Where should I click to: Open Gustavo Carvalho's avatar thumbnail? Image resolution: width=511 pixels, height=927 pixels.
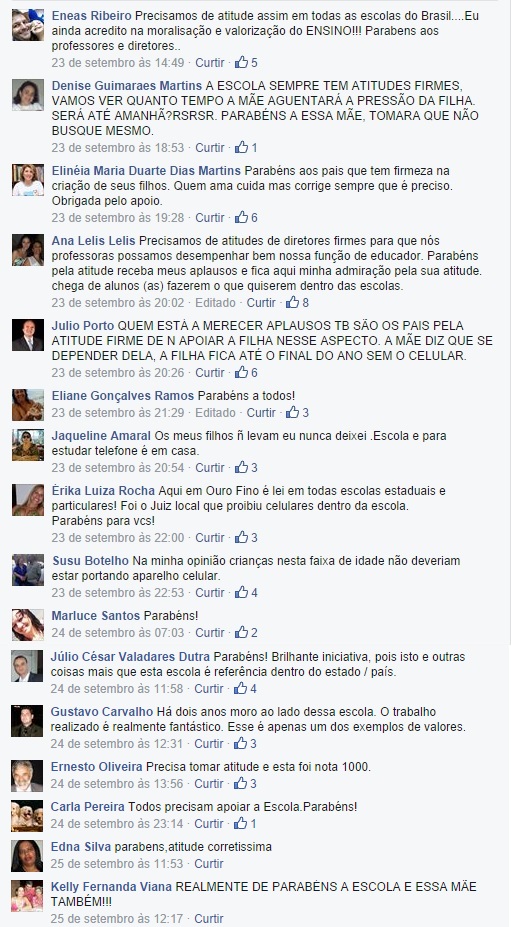tap(27, 721)
